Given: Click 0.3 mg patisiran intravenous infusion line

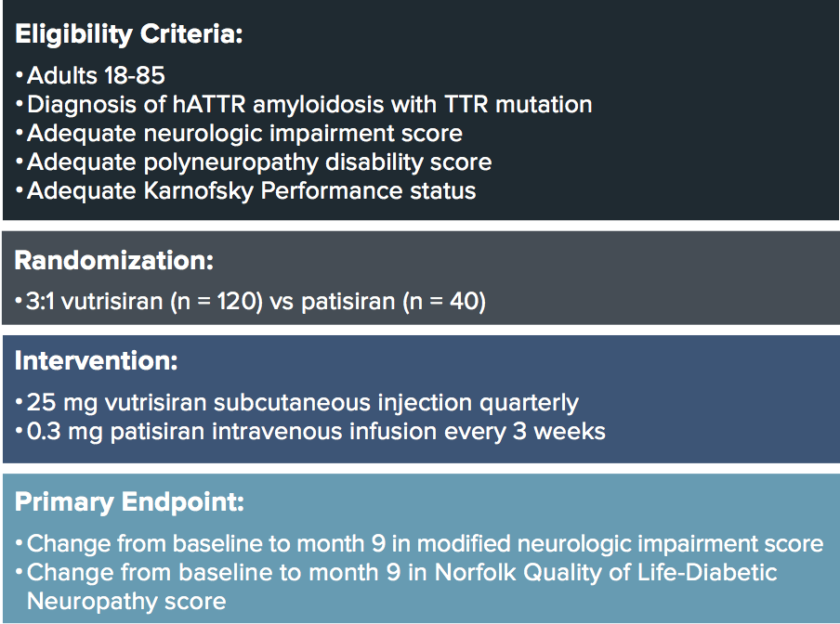Looking at the screenshot, I should [310, 432].
